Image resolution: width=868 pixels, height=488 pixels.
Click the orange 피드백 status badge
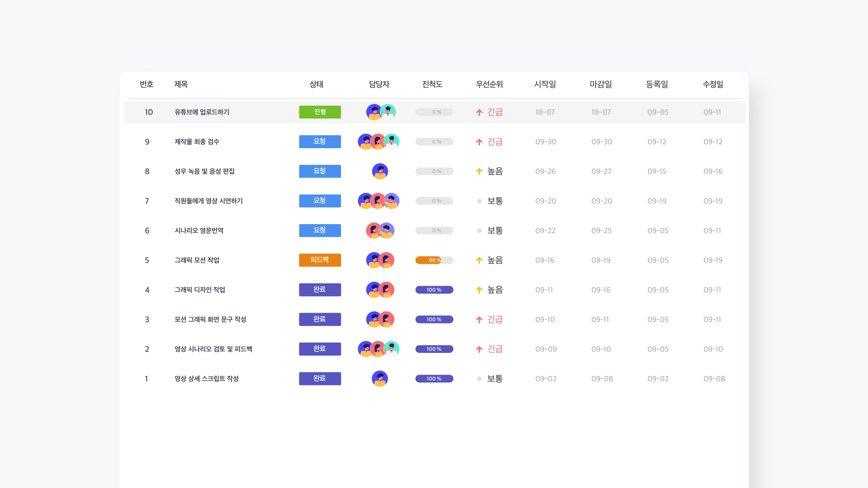[x=320, y=260]
